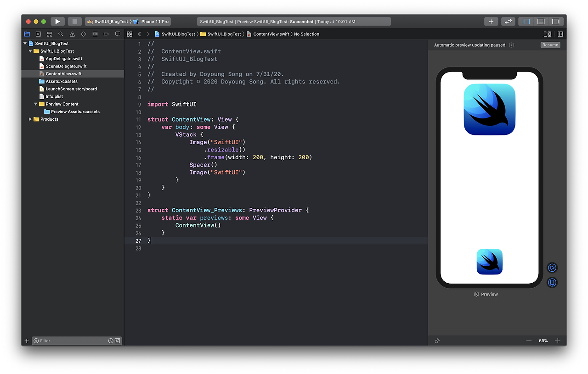The image size is (588, 374).
Task: Click the Spacer() line in code
Action: 204,165
